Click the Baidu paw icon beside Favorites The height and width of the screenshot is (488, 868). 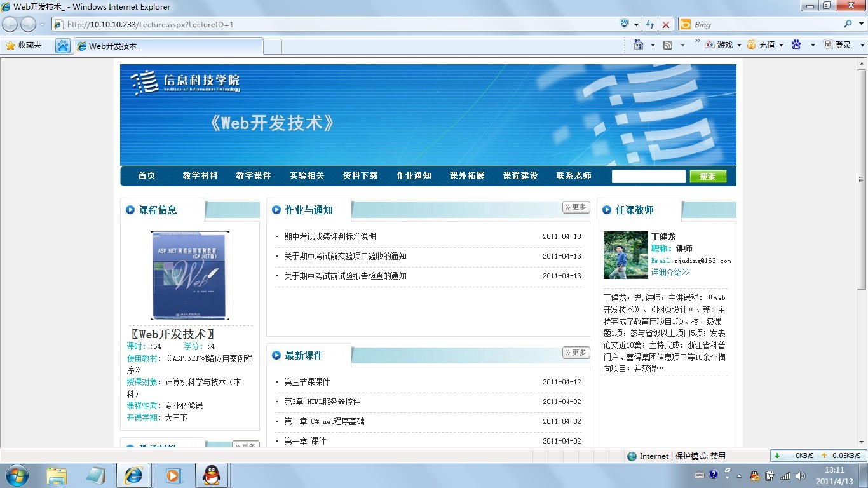[x=62, y=46]
